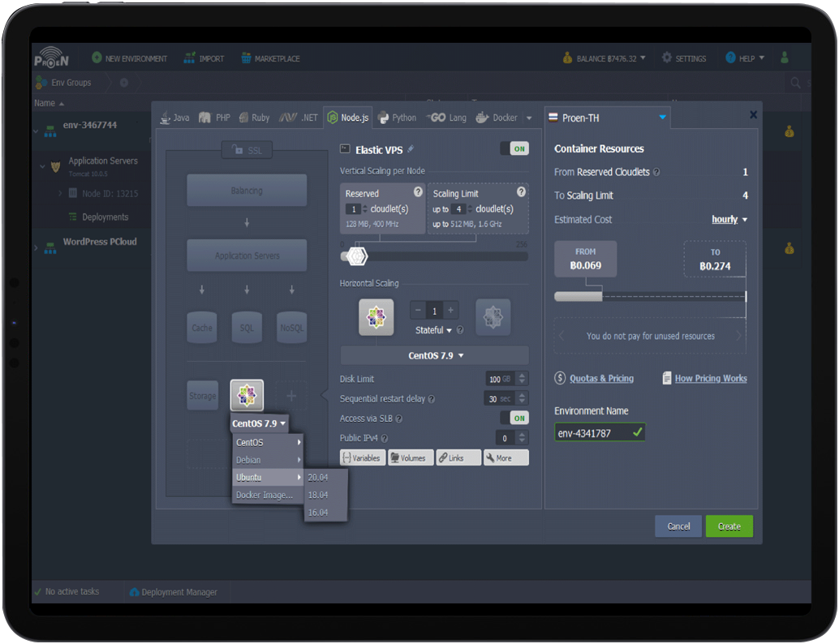Click the search magnifier icon
The image size is (839, 644).
796,83
